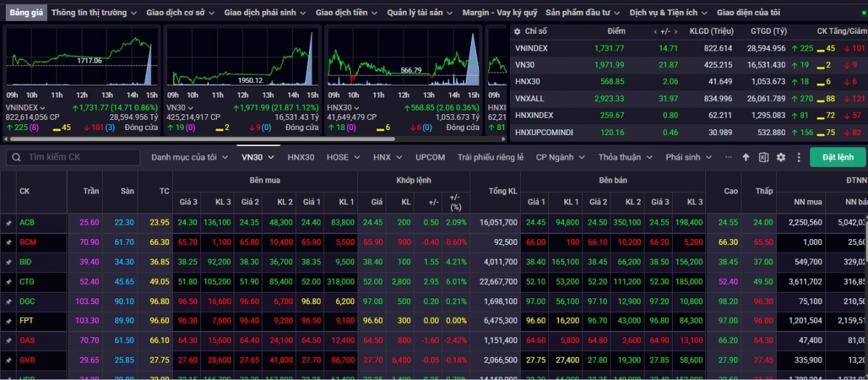
Task: Expand the Danh mục của tôi dropdown
Action: click(x=190, y=157)
